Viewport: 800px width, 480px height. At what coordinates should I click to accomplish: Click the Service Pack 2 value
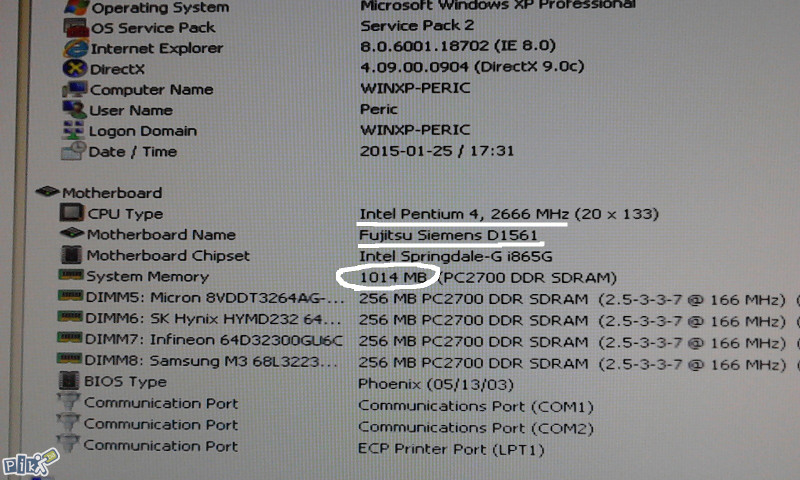pos(417,26)
